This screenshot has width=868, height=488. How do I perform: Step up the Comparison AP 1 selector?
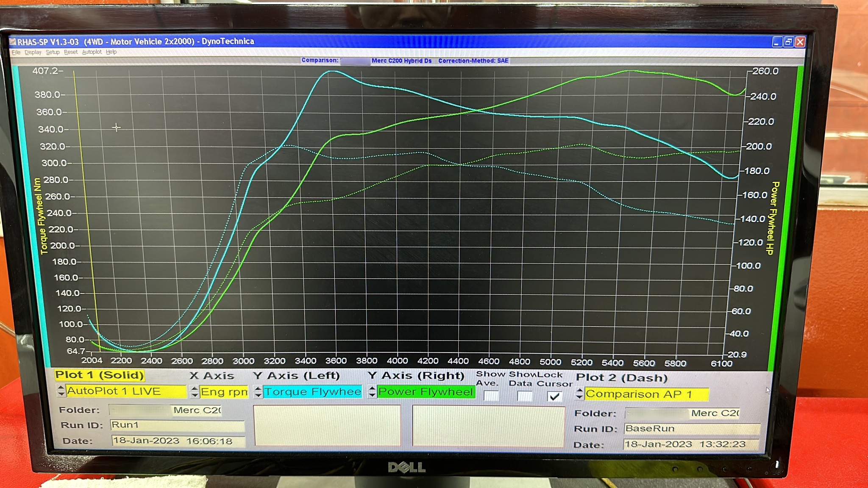click(x=579, y=391)
